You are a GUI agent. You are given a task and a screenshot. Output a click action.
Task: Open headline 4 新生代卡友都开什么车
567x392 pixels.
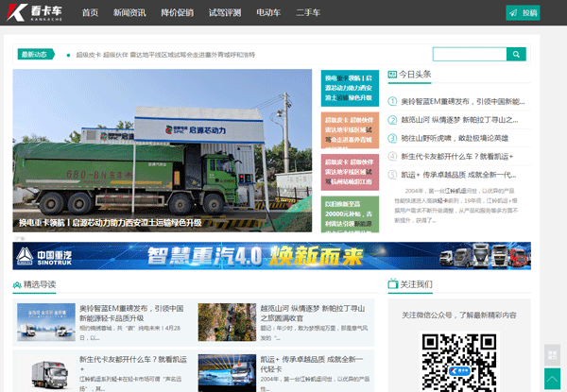456,157
